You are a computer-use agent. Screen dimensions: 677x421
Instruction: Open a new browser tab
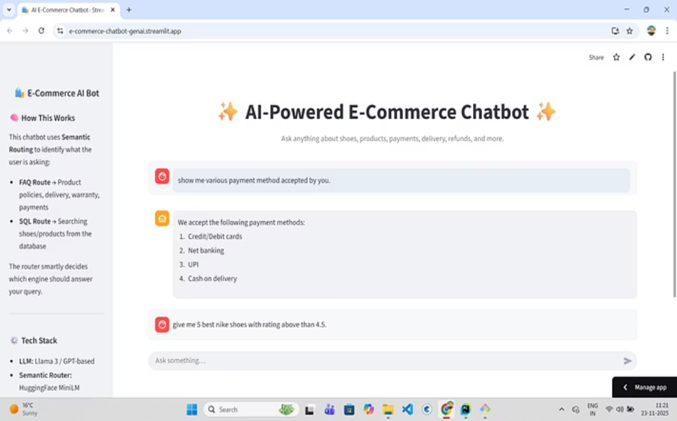tap(129, 10)
